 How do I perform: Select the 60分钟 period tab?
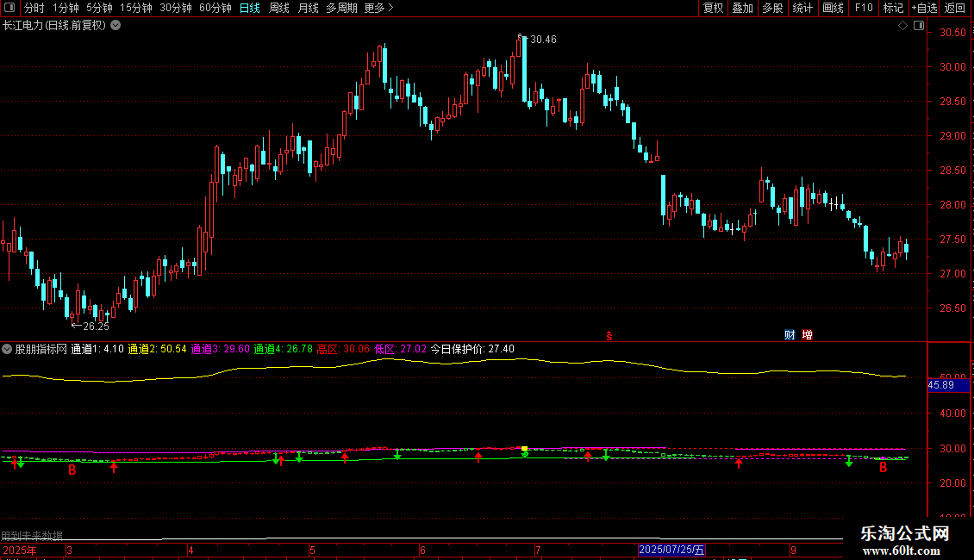click(215, 8)
